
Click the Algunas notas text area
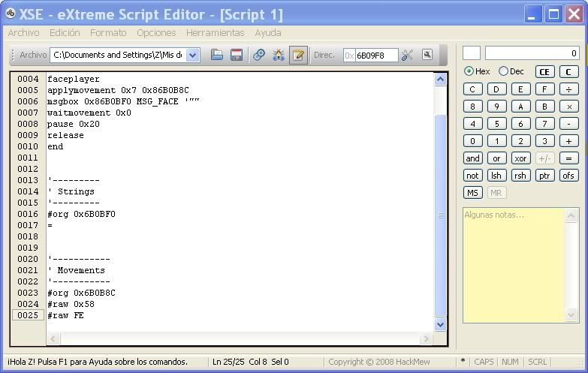pyautogui.click(x=514, y=265)
